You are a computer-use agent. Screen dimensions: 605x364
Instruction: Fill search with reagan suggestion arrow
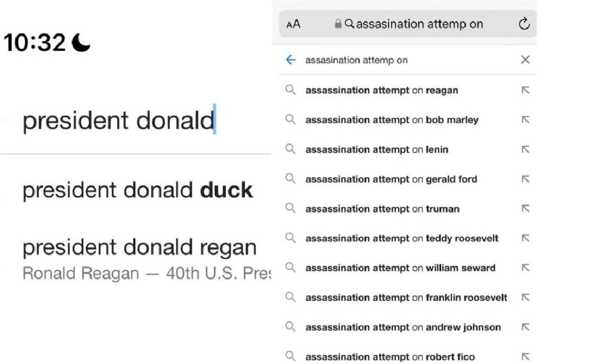tap(525, 91)
